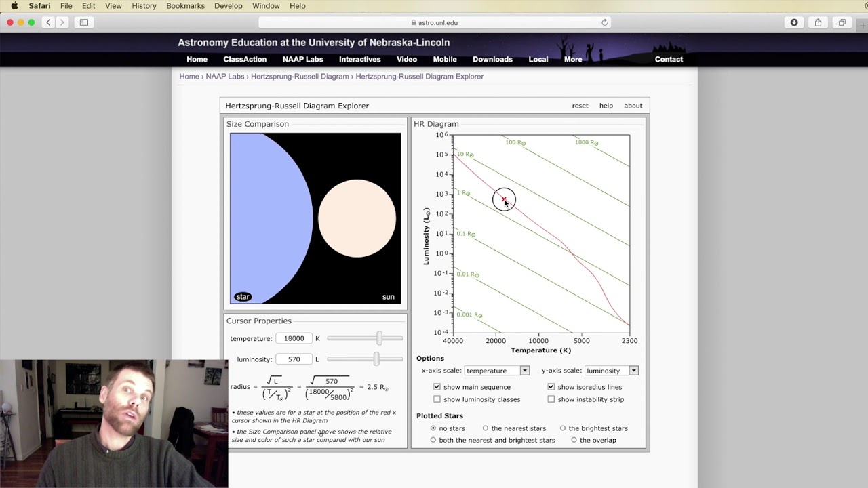The image size is (868, 488).
Task: Click the temperature value field
Action: (294, 338)
